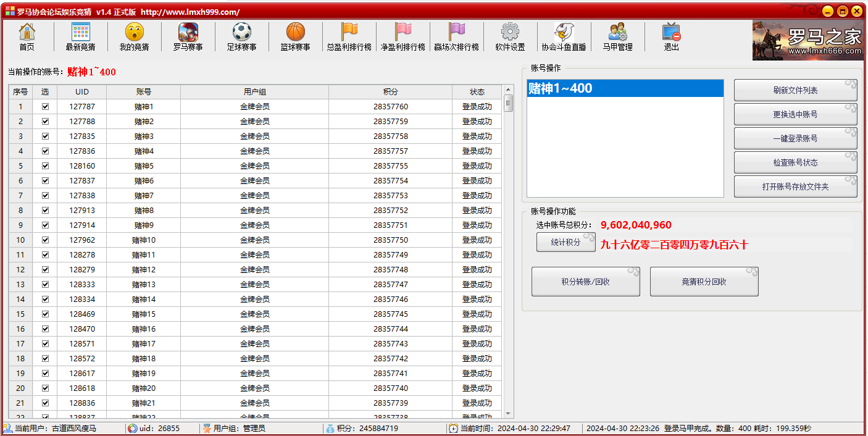Viewport: 868px width, 436px height.
Task: Sort table by 积分 column header
Action: 390,92
